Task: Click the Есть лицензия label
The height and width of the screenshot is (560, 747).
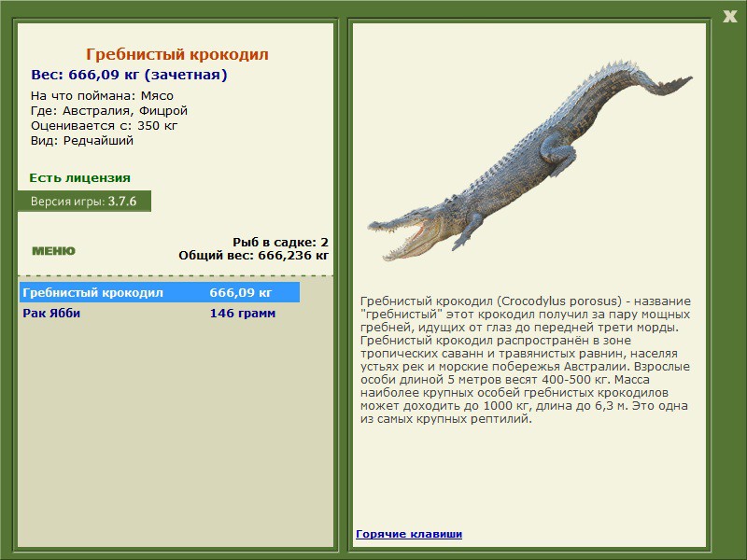Action: pos(79,178)
